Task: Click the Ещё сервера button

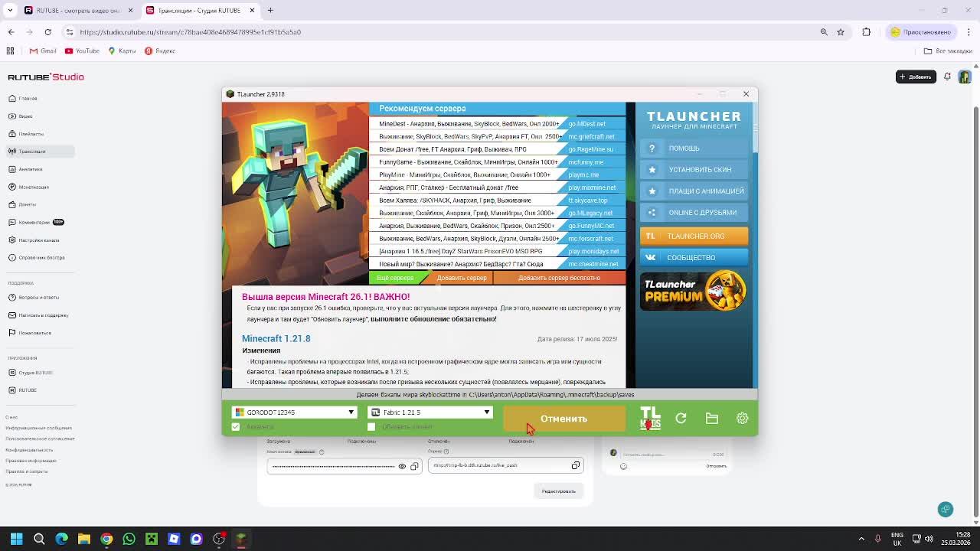Action: (395, 278)
